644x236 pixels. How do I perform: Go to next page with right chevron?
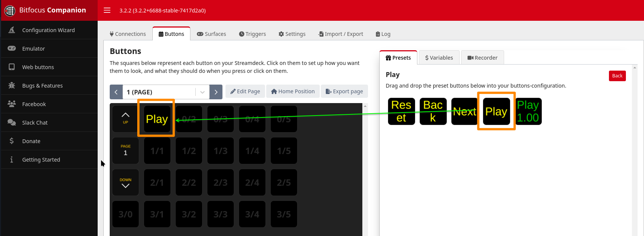(216, 92)
